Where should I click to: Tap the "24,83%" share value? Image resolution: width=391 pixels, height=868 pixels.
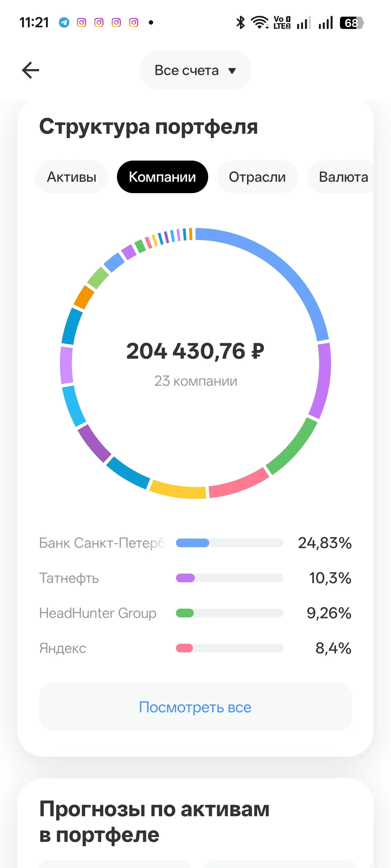[x=325, y=543]
